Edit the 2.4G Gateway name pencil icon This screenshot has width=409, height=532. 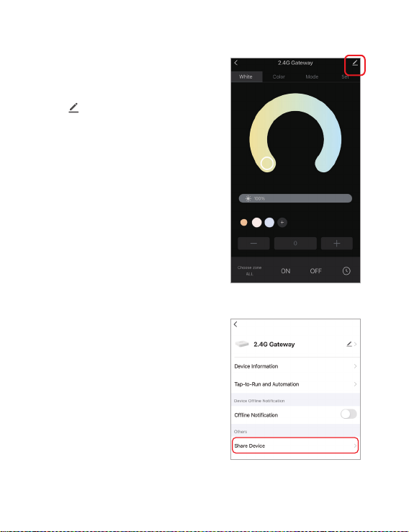coord(349,344)
